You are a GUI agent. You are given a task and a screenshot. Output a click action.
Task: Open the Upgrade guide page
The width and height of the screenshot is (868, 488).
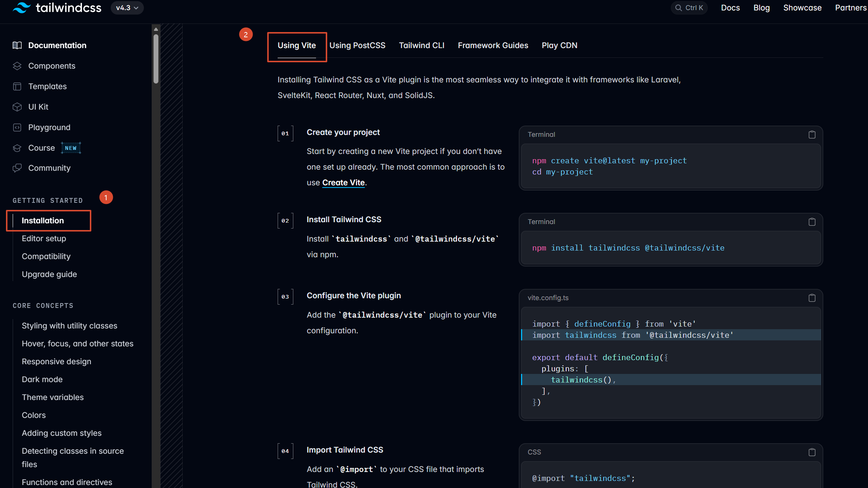(x=49, y=274)
